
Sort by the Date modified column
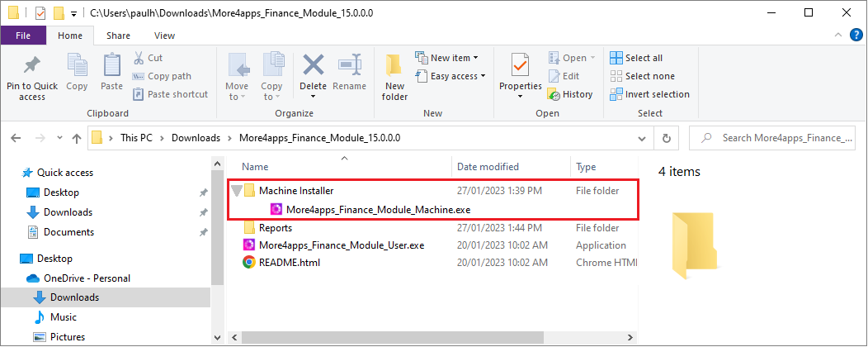coord(488,166)
